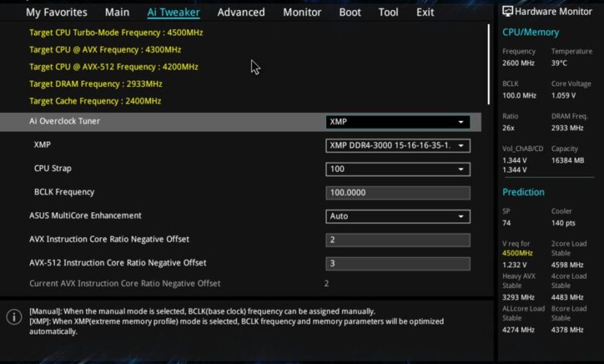Screen dimensions: 604x364
Task: Select the CPU Strap label
Action: [53, 168]
